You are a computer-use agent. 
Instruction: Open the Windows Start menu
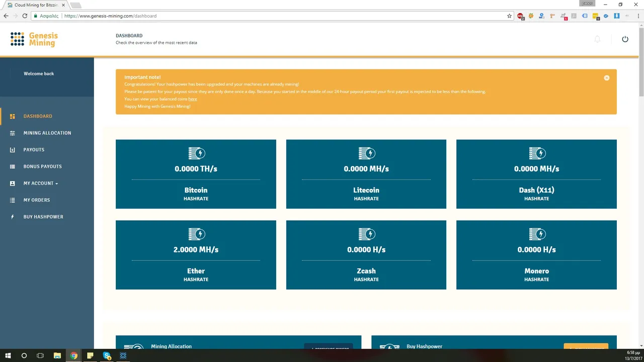[x=8, y=355]
